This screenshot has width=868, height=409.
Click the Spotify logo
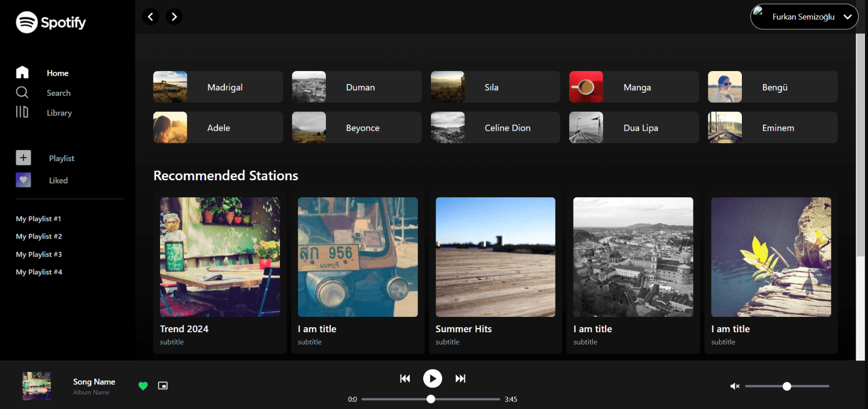point(51,22)
